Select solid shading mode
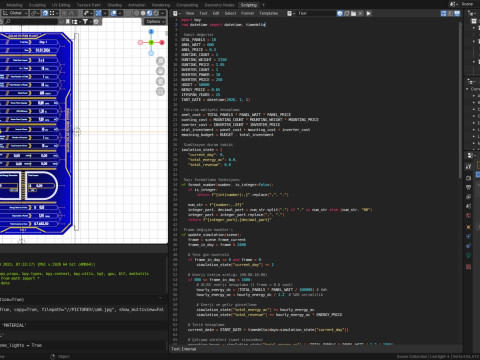This screenshot has width=480, height=360. coord(143,13)
